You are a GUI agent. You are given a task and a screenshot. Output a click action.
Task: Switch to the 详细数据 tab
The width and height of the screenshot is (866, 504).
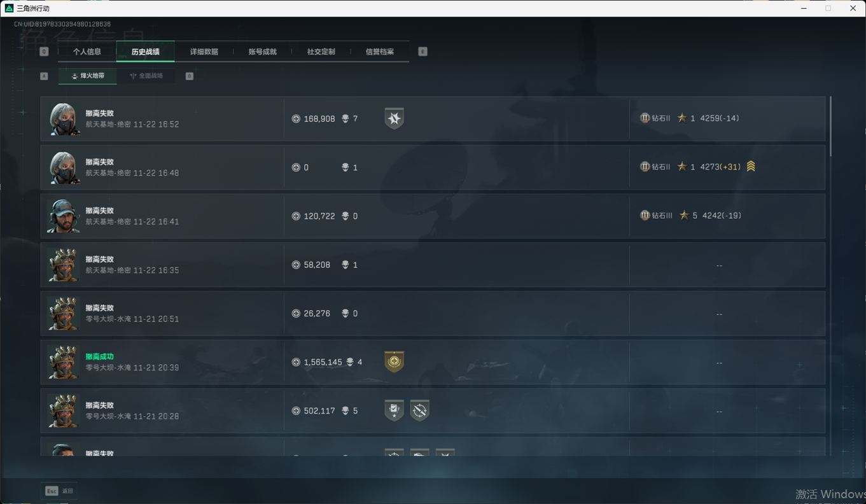[204, 52]
